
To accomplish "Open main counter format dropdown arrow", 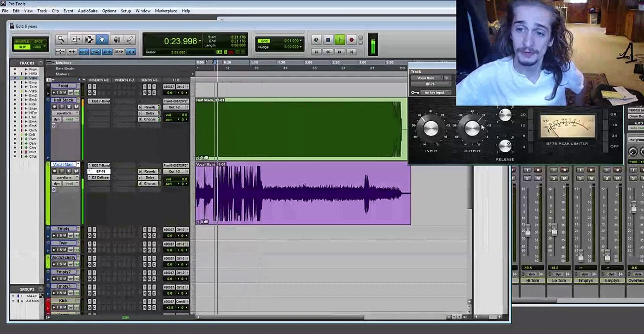I will point(200,41).
